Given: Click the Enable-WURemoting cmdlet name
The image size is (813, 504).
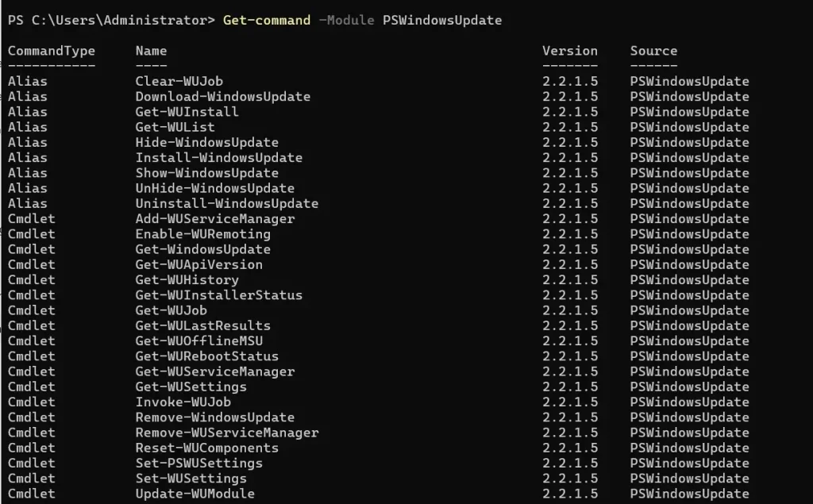Looking at the screenshot, I should click(202, 234).
